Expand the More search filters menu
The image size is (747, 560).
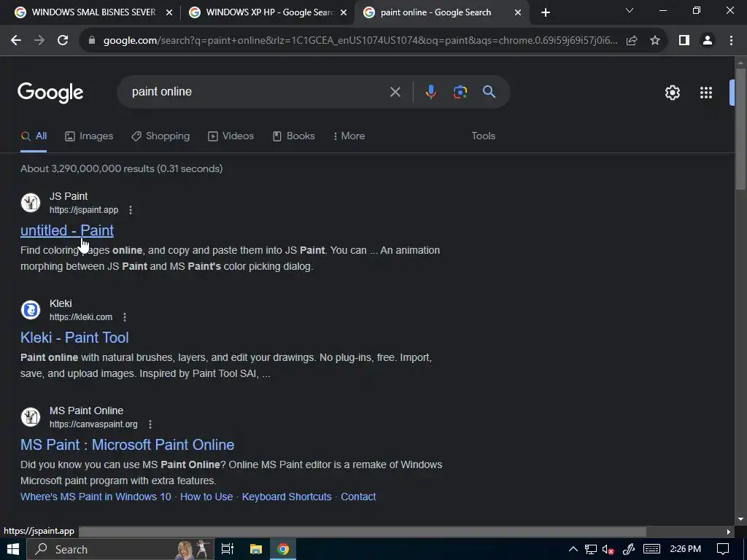349,136
